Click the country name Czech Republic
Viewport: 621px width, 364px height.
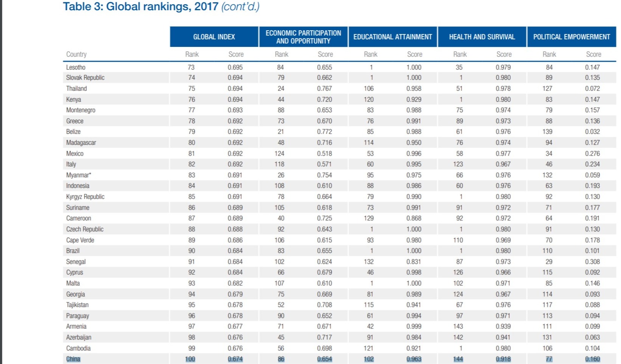85,229
